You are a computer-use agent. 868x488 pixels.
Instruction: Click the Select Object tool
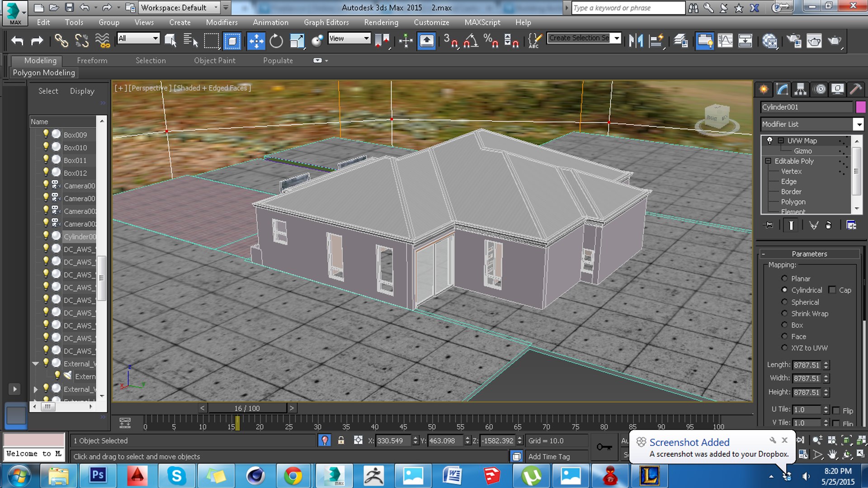pos(170,41)
